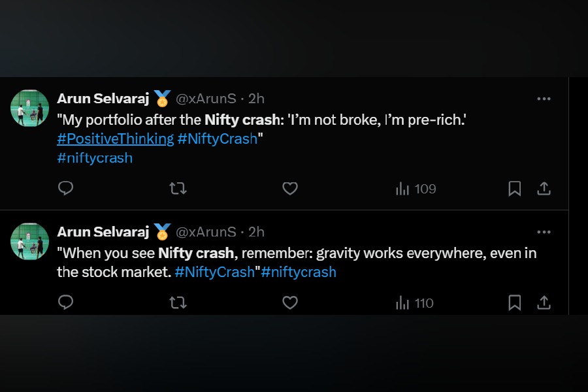
Task: Share the 'pre-rich' portfolio tweet
Action: point(544,189)
